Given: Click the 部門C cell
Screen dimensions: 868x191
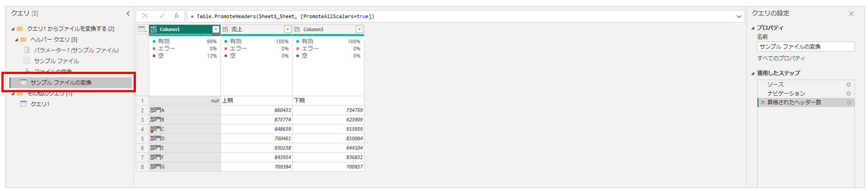Looking at the screenshot, I should point(185,129).
